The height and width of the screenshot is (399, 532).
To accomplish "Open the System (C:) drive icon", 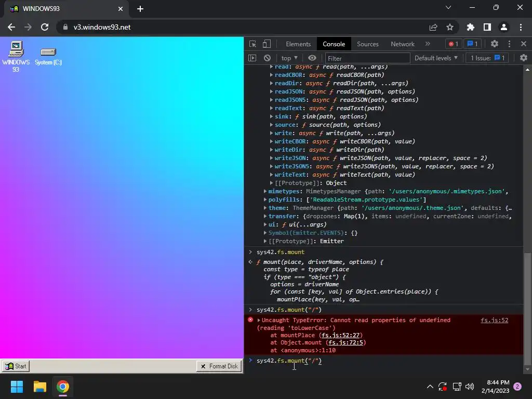I will (x=48, y=56).
